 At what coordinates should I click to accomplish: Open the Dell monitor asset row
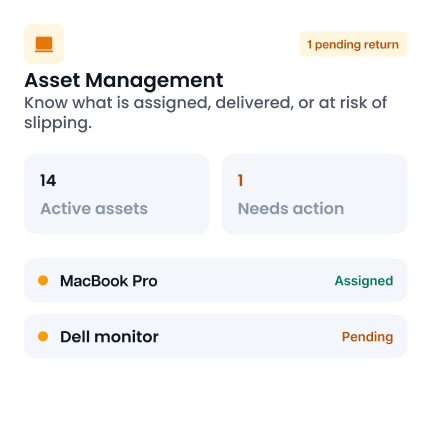coord(216,336)
